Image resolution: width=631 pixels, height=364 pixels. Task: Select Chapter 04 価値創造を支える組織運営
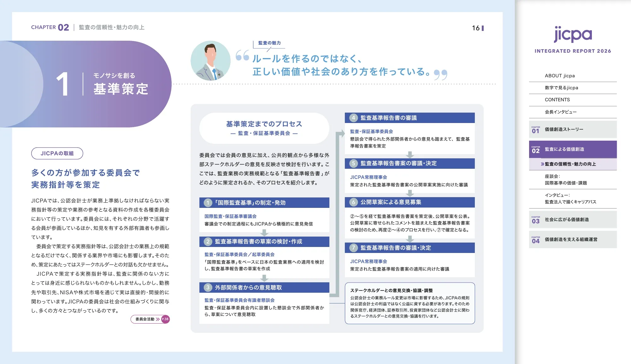coord(573,239)
